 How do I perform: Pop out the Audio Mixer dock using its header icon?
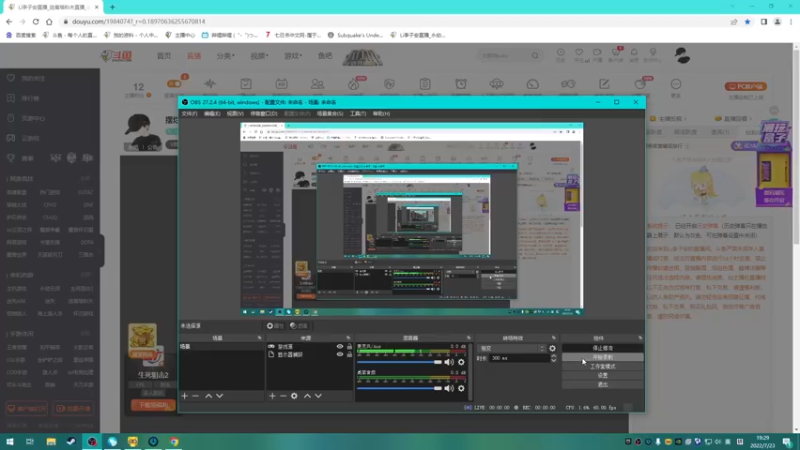[x=468, y=338]
